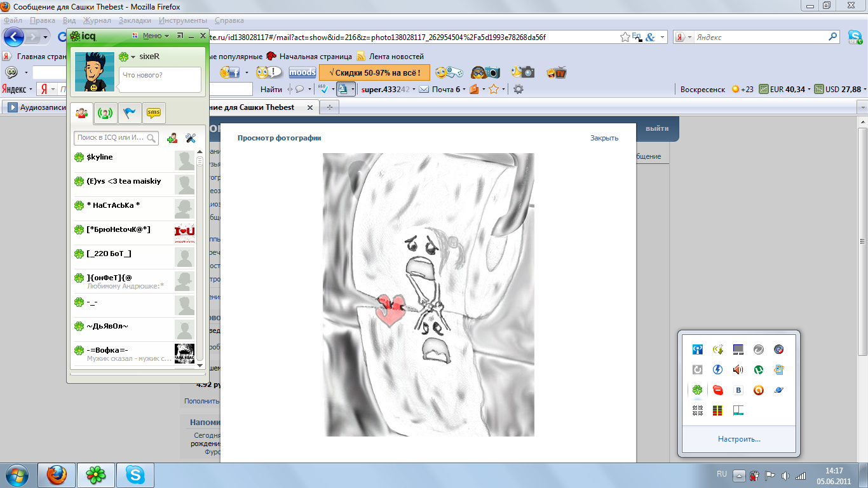Image resolution: width=868 pixels, height=488 pixels.
Task: Click the ampersand icon in address bar
Action: coord(650,37)
